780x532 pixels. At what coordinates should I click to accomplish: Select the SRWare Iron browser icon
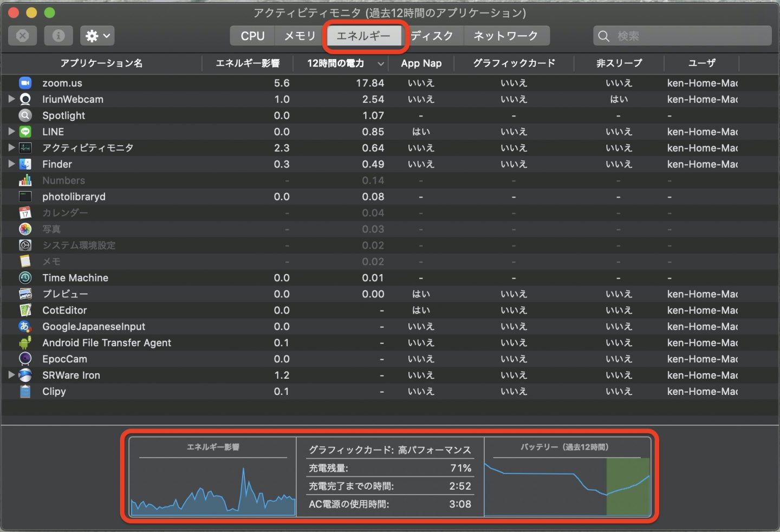[x=25, y=375]
